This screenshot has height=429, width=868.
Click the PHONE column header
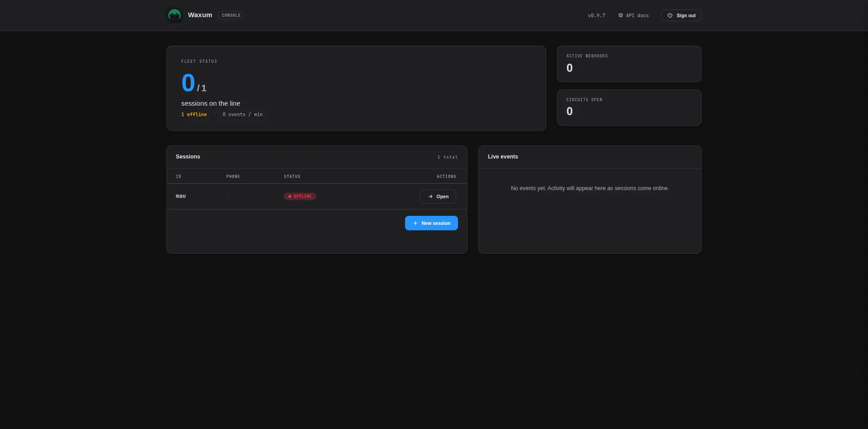click(233, 177)
